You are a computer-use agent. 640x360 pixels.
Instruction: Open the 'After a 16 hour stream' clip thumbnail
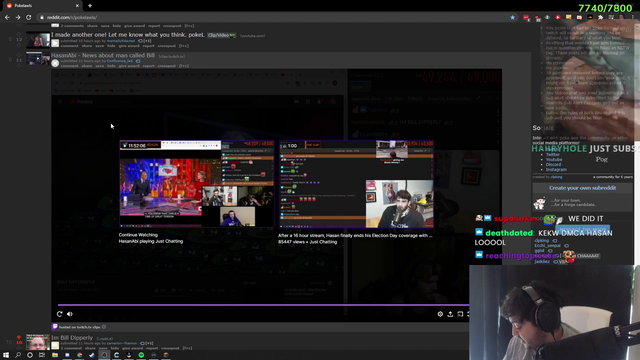pos(356,184)
